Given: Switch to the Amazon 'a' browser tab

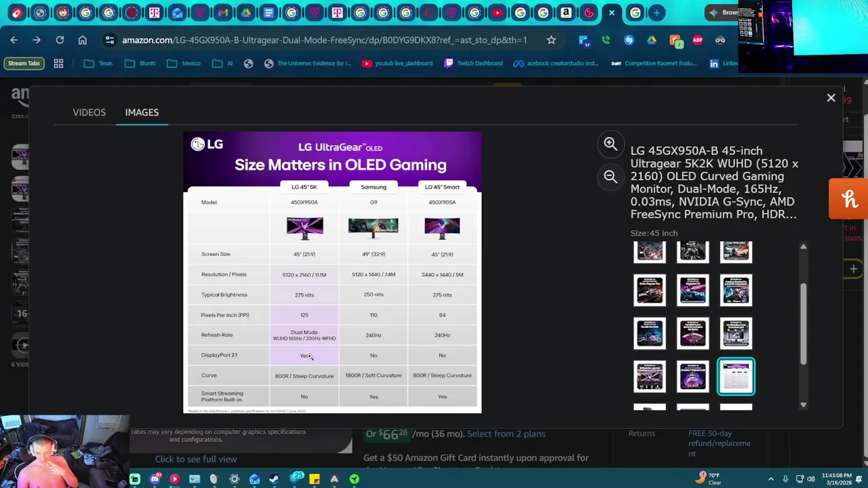Looking at the screenshot, I should coord(566,12).
